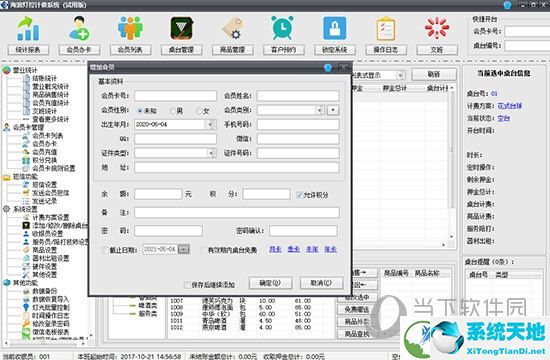Collapse the 营业统计 tree group

pos(25,70)
